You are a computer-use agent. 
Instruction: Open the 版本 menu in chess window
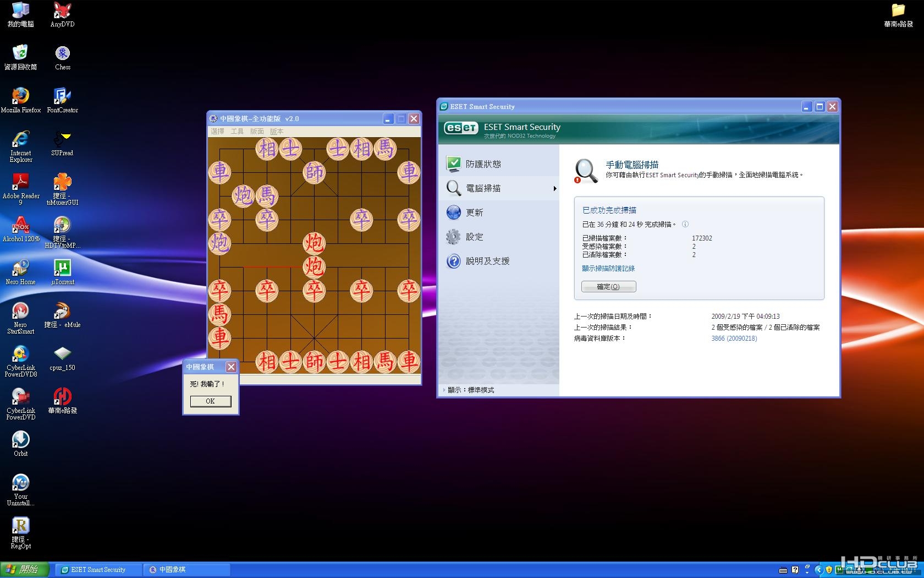pyautogui.click(x=277, y=132)
